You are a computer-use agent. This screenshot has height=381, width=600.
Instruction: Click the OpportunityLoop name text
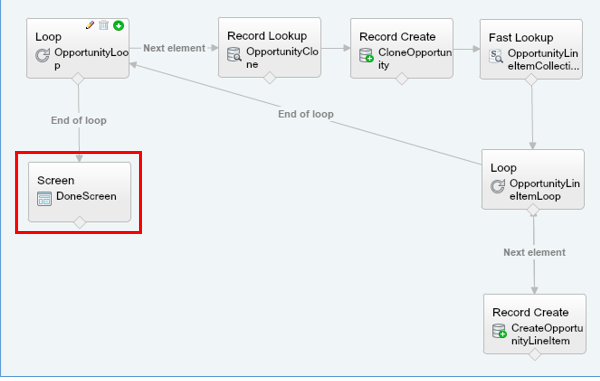[x=91, y=59]
